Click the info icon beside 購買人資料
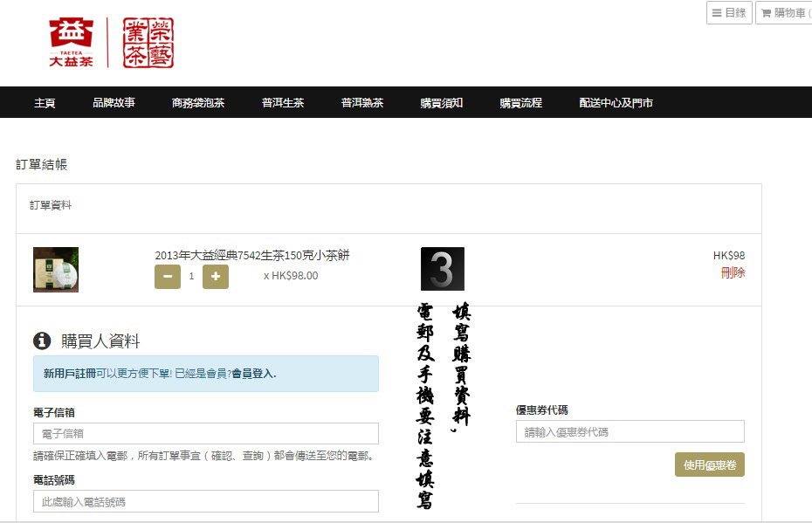This screenshot has height=523, width=812. tap(42, 341)
